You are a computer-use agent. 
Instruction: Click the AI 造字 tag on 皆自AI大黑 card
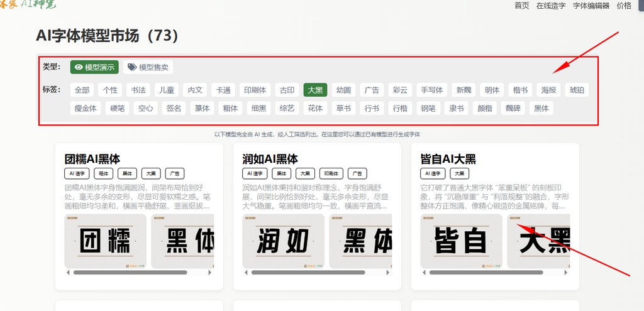pyautogui.click(x=433, y=173)
